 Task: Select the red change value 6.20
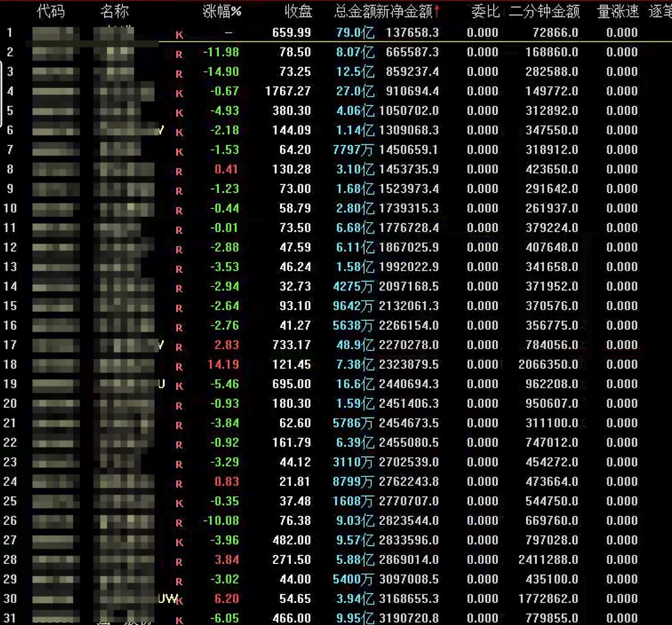tap(226, 599)
